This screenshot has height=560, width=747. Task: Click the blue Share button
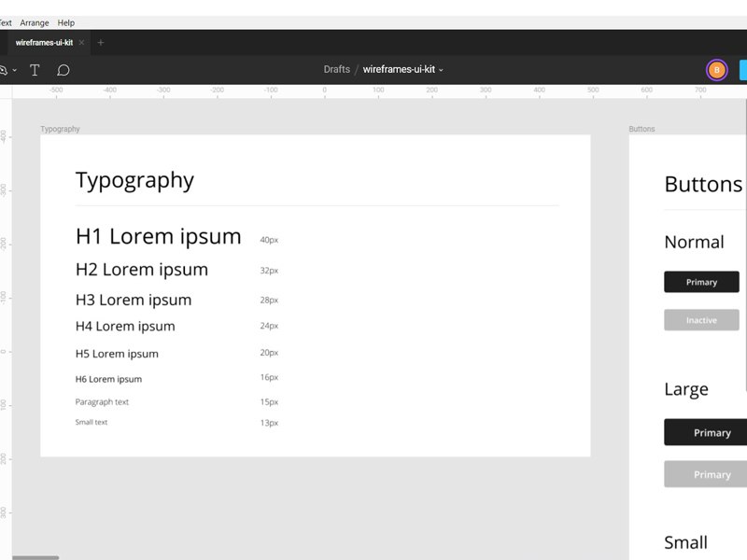742,70
